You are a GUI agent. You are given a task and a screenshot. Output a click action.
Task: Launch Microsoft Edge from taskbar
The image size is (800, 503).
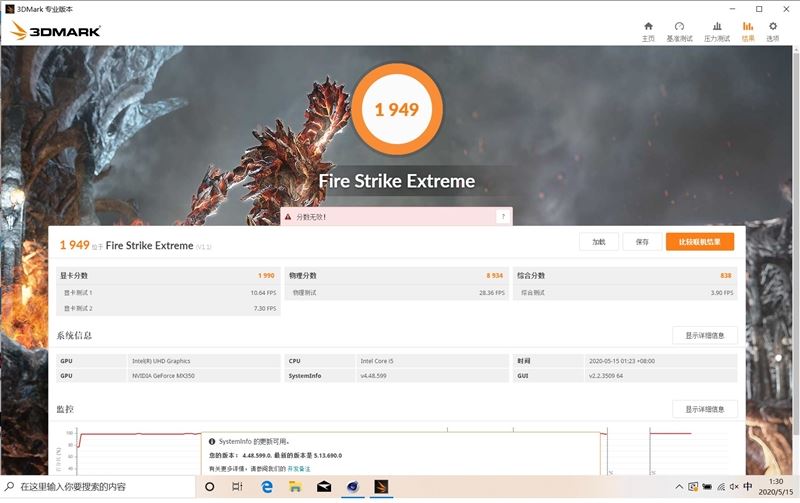(267, 487)
